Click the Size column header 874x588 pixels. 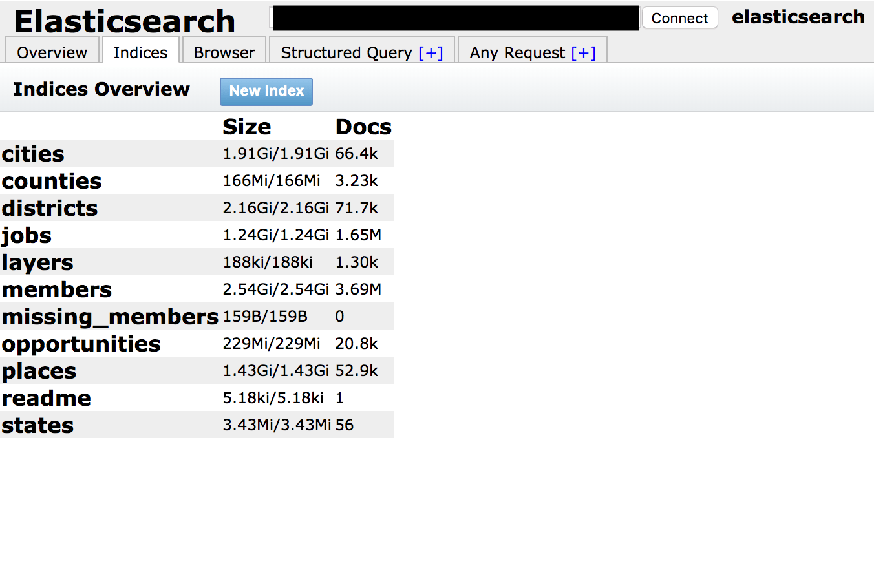click(x=247, y=127)
